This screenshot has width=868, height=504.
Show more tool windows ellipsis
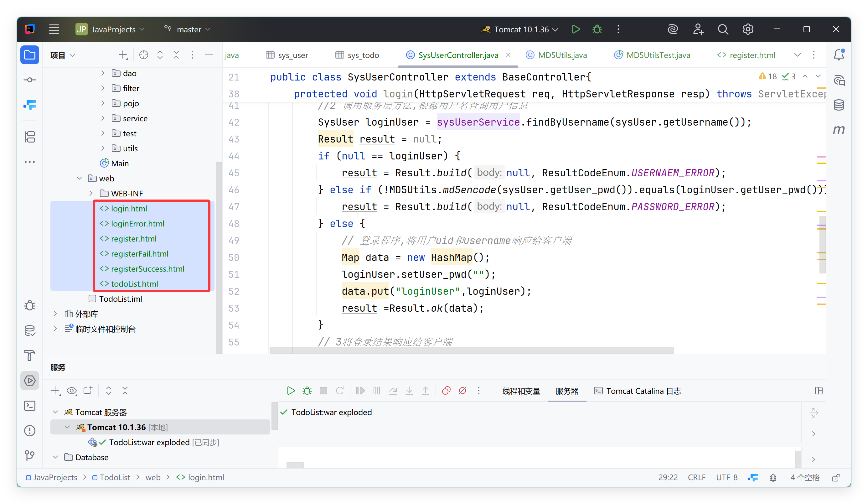[x=30, y=162]
